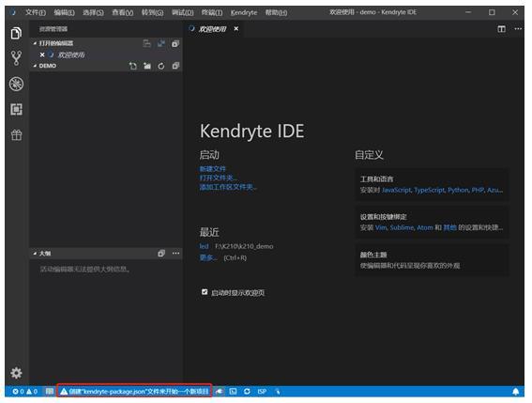Click Save All in Open Editors header
532x403 pixels.
tap(161, 43)
